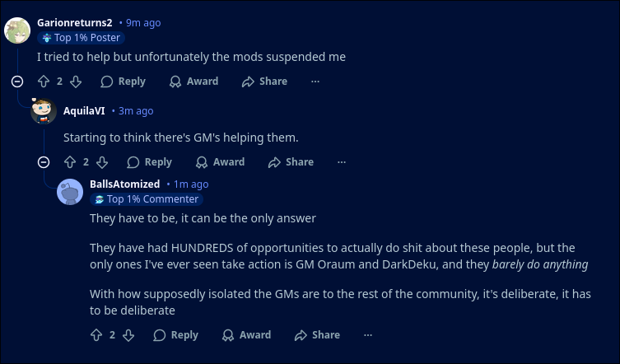Open more options on AquilaVI's comment

(341, 162)
